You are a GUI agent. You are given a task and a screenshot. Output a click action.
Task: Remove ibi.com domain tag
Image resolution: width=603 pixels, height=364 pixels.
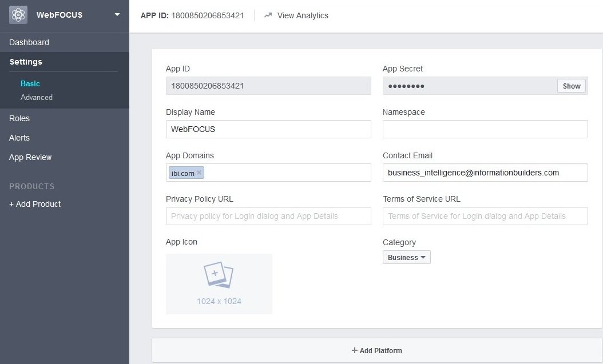point(199,173)
